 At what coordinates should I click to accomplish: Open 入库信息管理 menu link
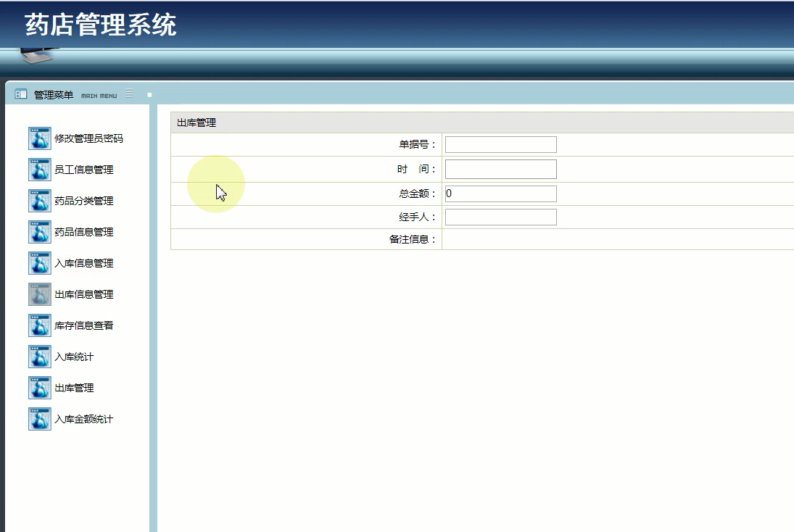click(x=83, y=263)
